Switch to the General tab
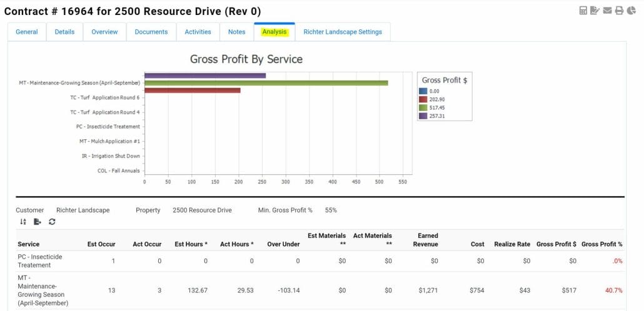The image size is (644, 311). pyautogui.click(x=27, y=32)
